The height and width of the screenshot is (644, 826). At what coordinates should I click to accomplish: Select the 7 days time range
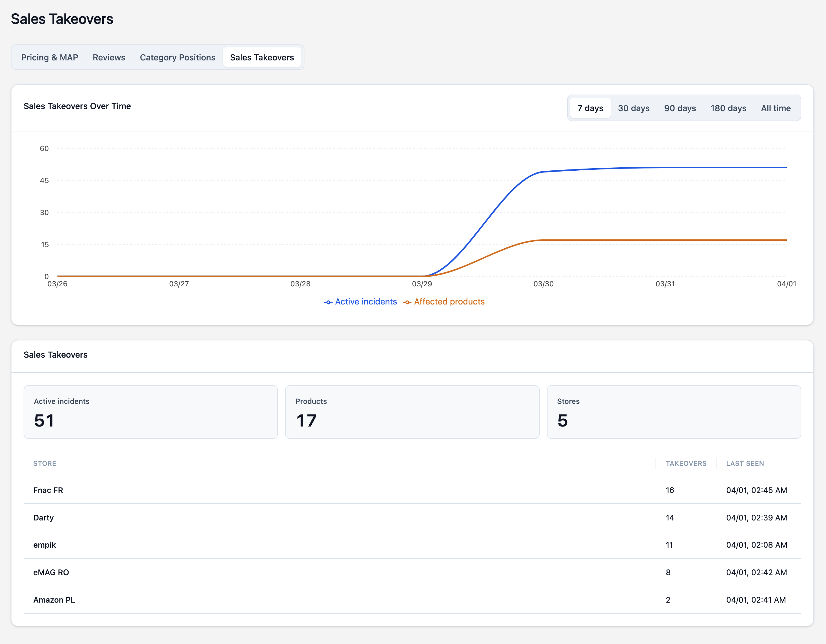590,108
